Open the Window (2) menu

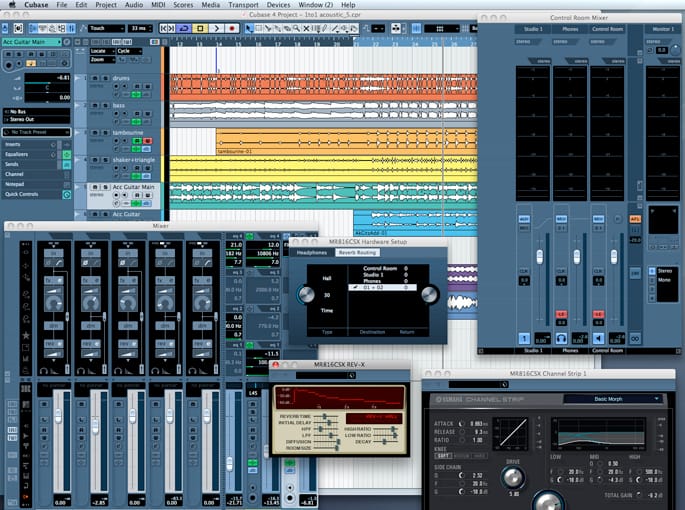tap(315, 5)
